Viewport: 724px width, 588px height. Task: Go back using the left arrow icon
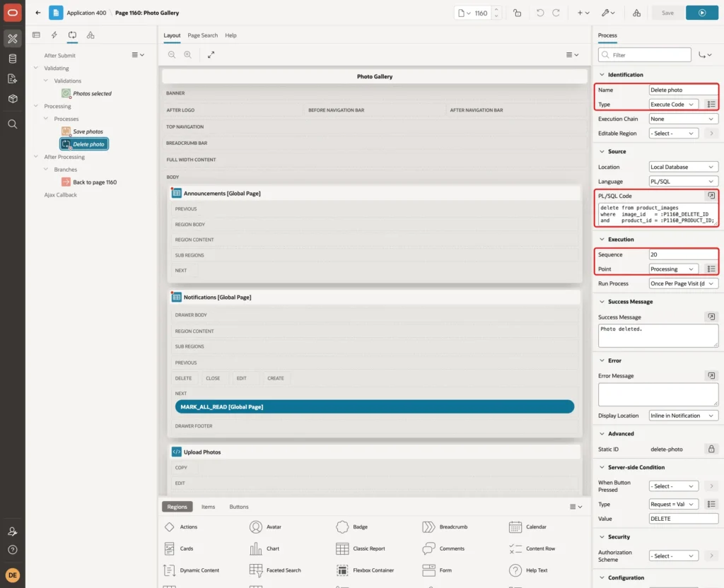pyautogui.click(x=38, y=13)
